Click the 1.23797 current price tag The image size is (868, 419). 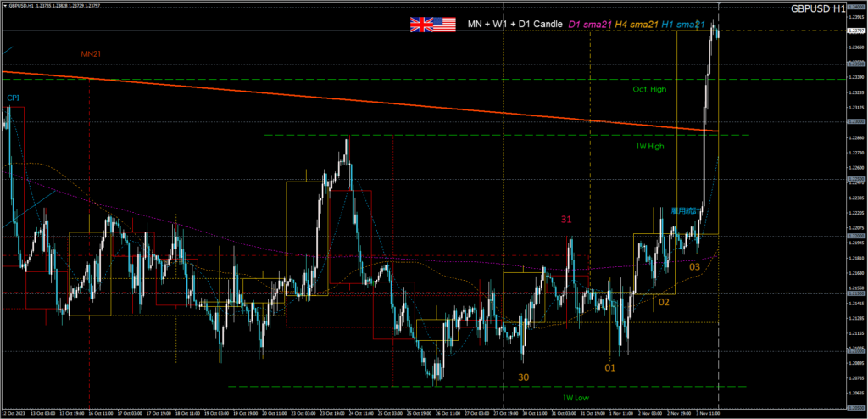coord(854,31)
